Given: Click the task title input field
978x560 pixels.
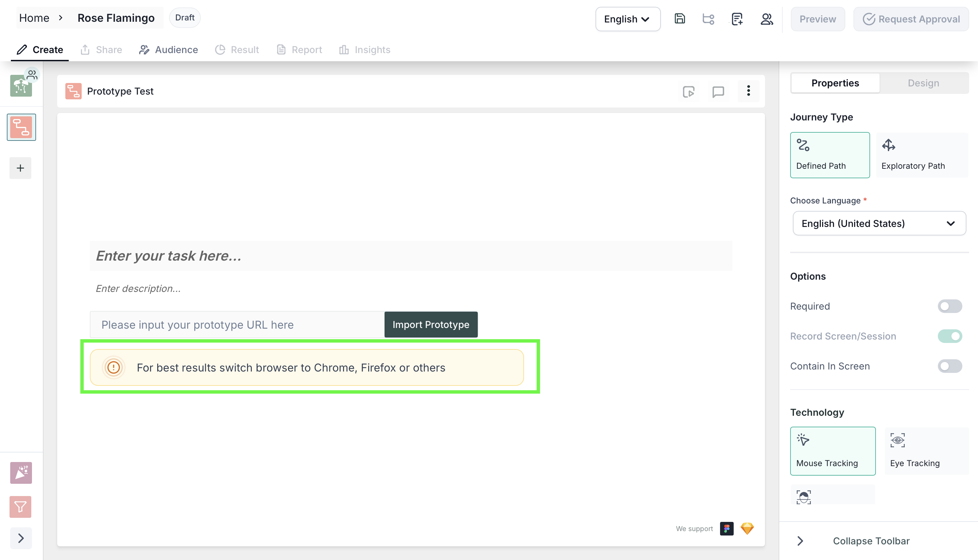Looking at the screenshot, I should 411,256.
